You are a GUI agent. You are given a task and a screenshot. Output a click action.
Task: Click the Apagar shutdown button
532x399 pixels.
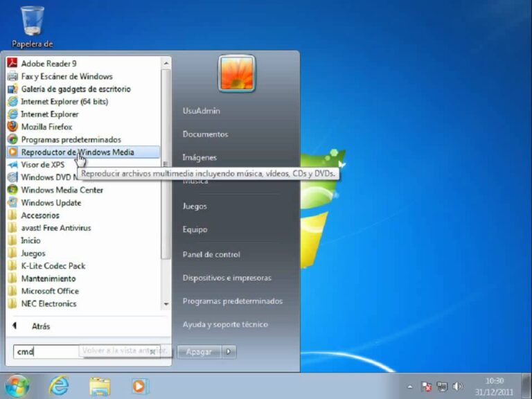(199, 352)
